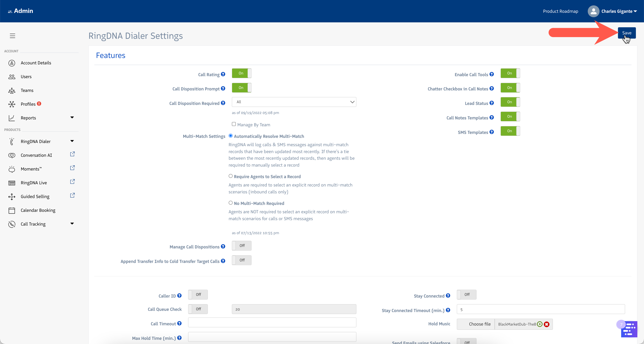The height and width of the screenshot is (344, 644).
Task: Click the Lead Status help icon
Action: click(491, 103)
